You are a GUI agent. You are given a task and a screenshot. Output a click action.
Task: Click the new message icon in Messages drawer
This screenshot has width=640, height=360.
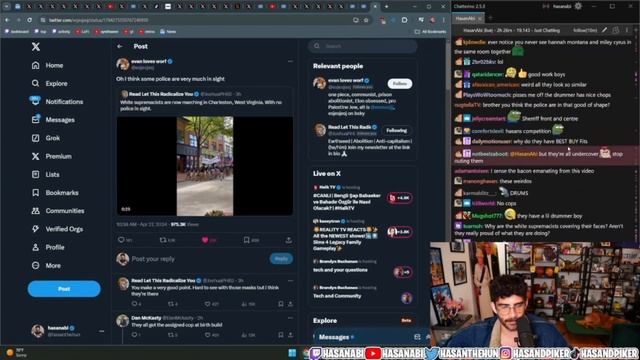(x=417, y=337)
